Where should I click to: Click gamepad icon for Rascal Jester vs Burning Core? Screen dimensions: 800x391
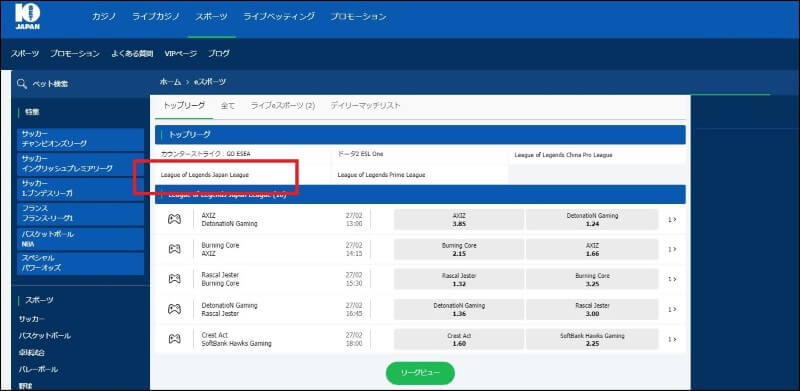(x=174, y=279)
